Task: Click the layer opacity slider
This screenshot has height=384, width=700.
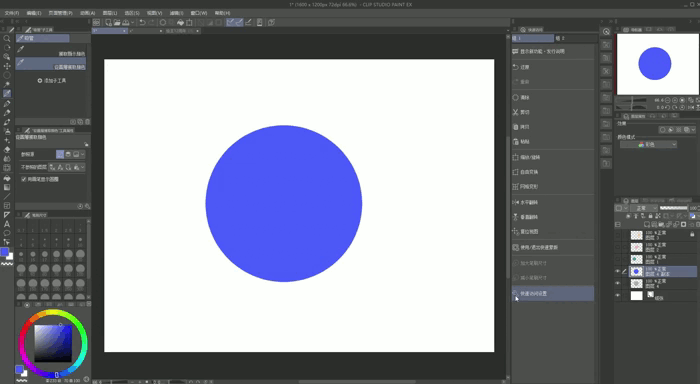Action: tap(674, 208)
